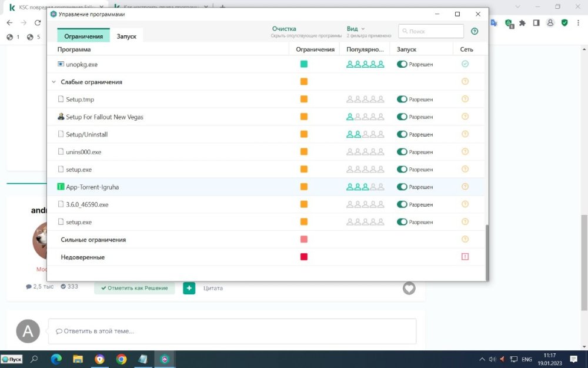Open Microsoft Edge from the taskbar

click(56, 359)
